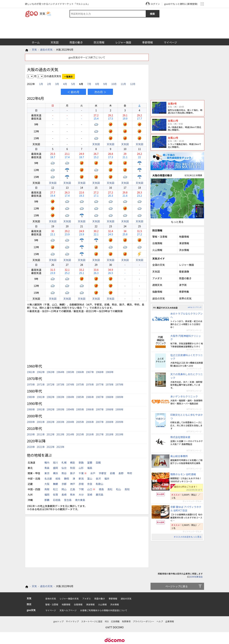Open the 2023年 archive link
Viewport: 229px width, 644px height.
tap(60, 447)
